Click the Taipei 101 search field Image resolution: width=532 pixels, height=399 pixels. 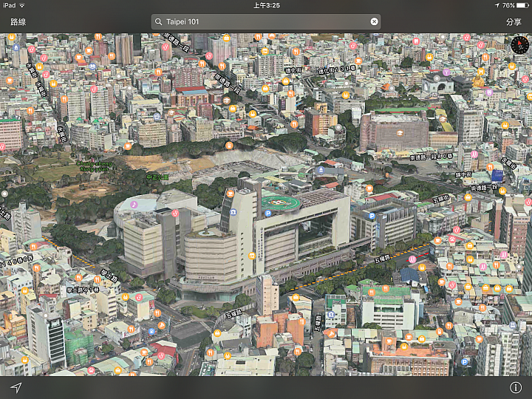(266, 21)
